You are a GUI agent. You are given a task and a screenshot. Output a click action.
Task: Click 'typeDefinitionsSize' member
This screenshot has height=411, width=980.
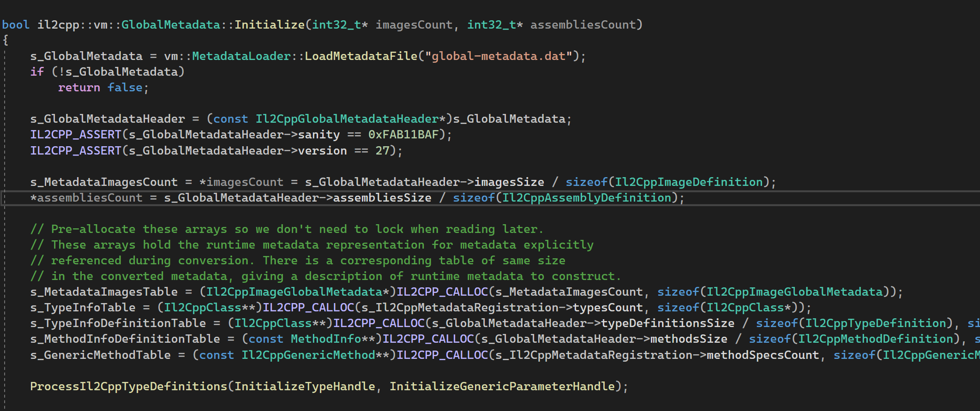click(x=668, y=323)
